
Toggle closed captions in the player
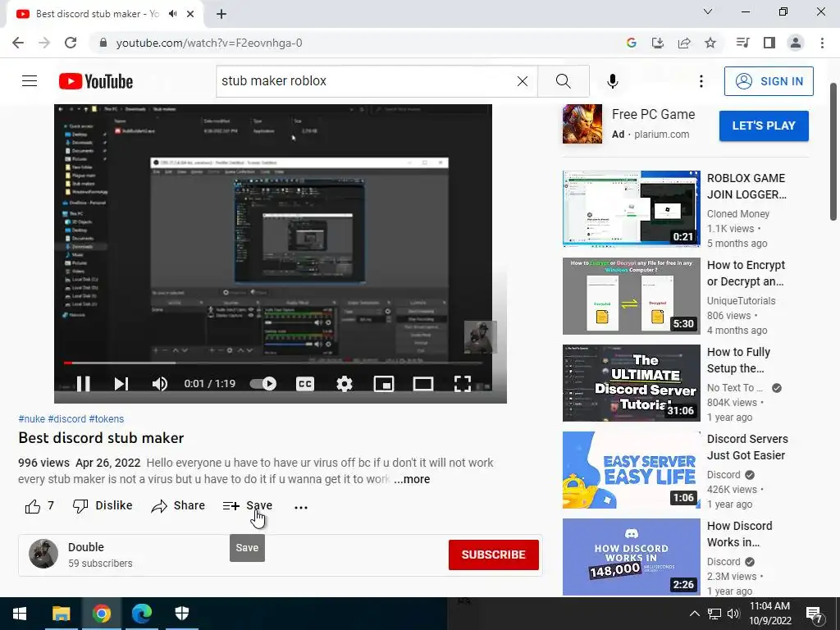pos(305,384)
